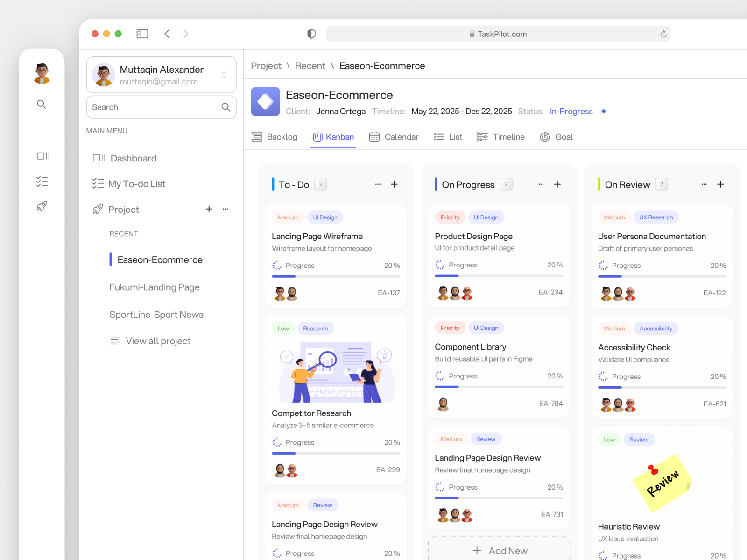The height and width of the screenshot is (560, 747).
Task: Open the To-Do column options menu
Action: click(378, 184)
